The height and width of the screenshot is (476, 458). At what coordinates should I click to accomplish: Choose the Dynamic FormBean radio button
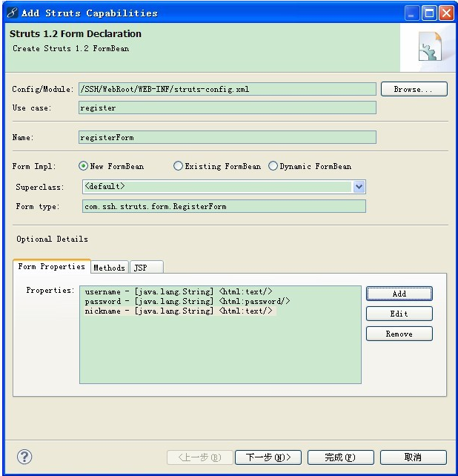273,166
